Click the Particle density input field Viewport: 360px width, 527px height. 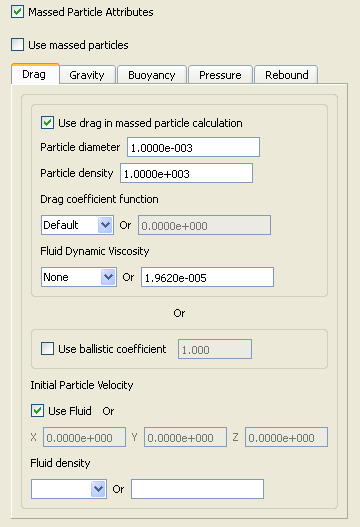pos(186,173)
